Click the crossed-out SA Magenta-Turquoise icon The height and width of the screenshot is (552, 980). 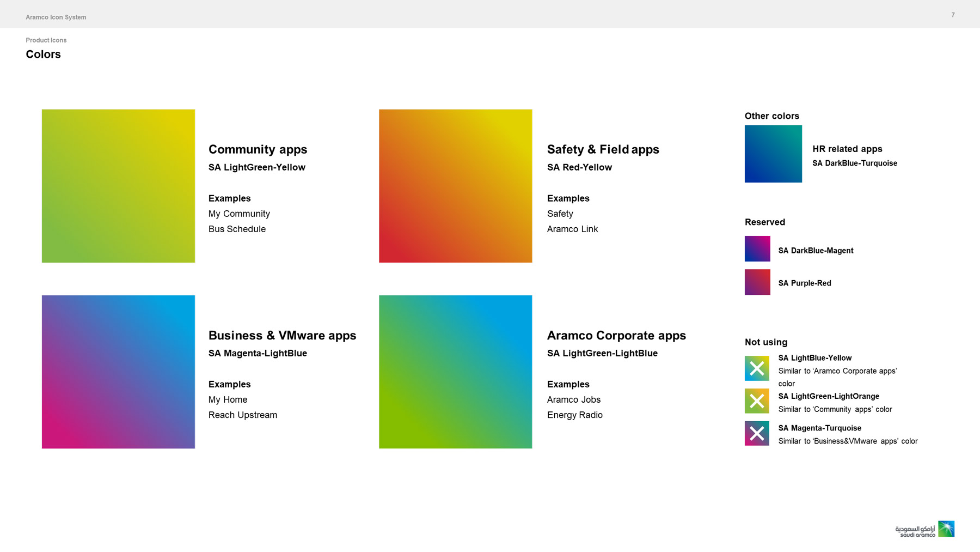click(757, 433)
